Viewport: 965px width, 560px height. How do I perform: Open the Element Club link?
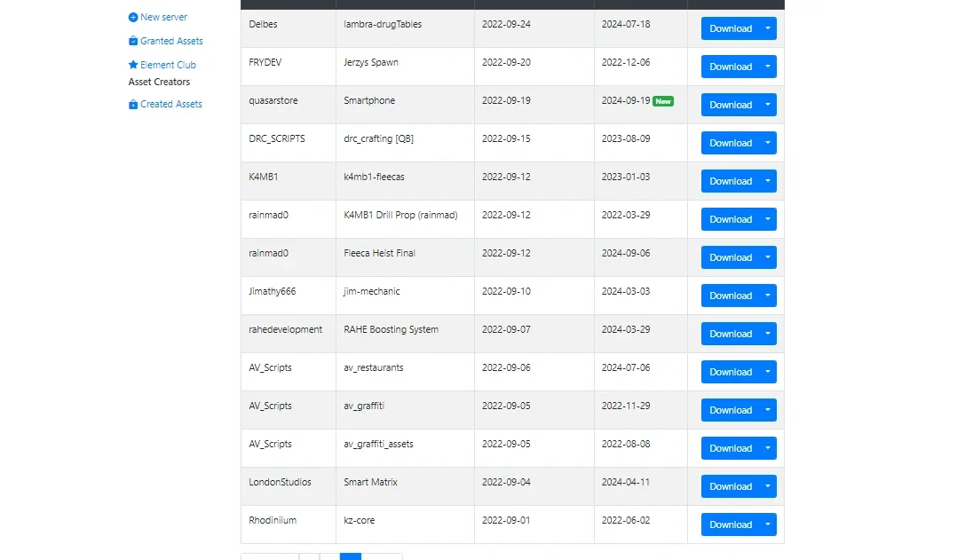(x=168, y=65)
